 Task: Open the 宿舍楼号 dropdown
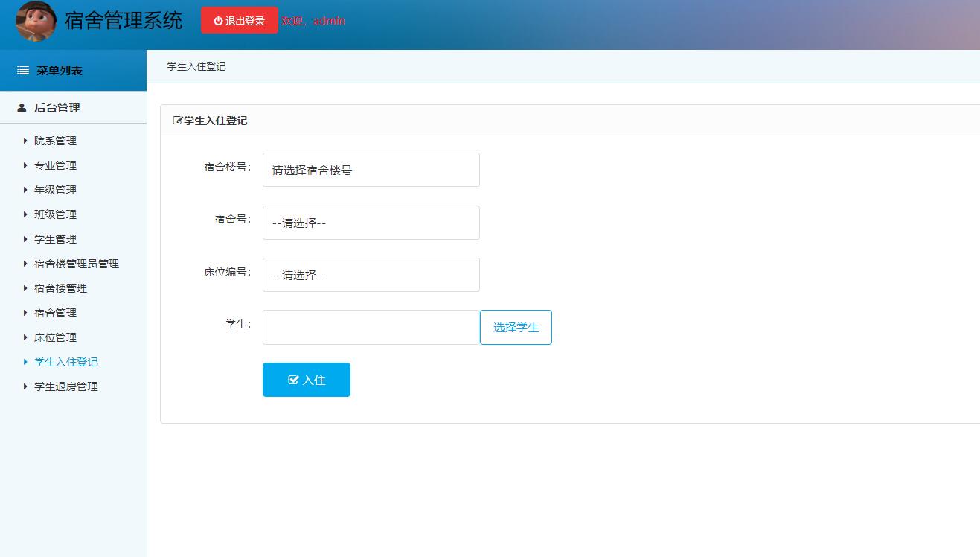pos(371,170)
